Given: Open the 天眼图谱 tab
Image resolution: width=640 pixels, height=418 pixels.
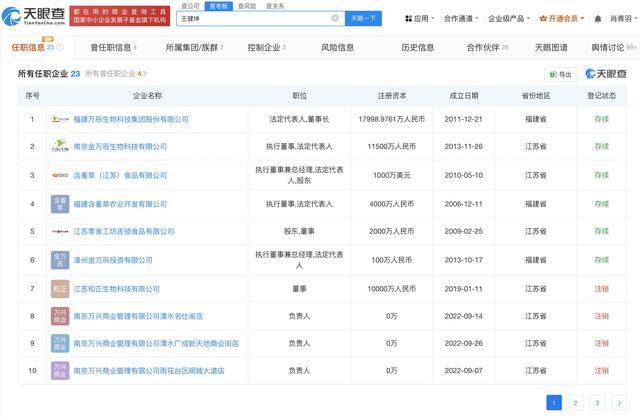Looking at the screenshot, I should (x=551, y=48).
